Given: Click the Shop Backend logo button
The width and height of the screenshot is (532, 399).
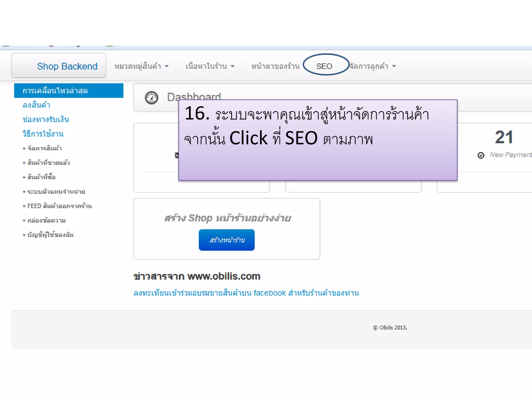Looking at the screenshot, I should [x=59, y=66].
